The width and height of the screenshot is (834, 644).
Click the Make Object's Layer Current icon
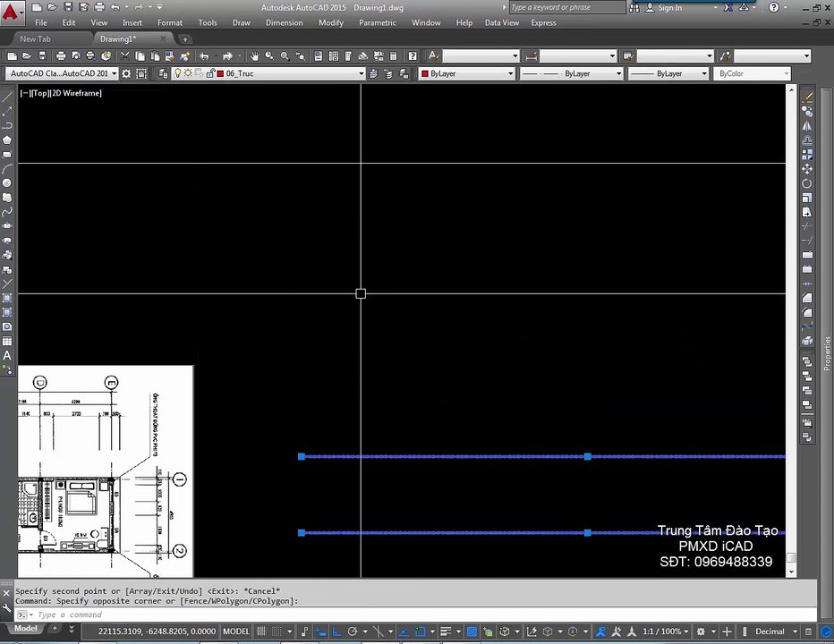373,73
